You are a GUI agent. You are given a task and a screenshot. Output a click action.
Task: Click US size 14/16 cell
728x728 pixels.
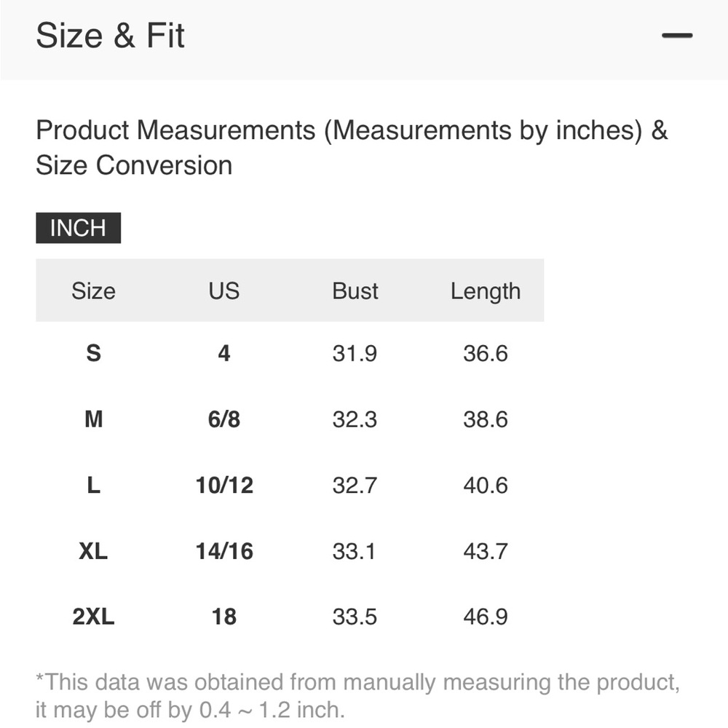(224, 551)
